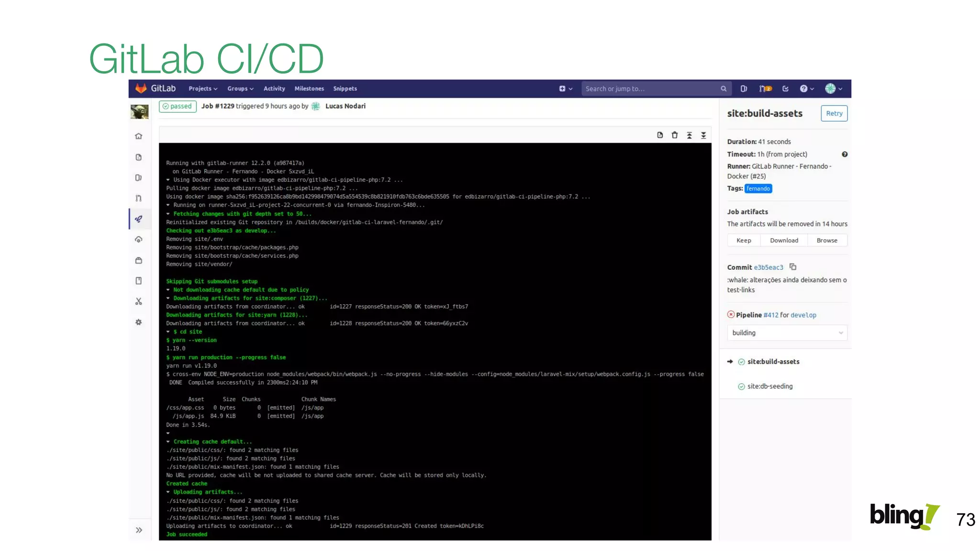Screen dimensions: 980x551
Task: Click the fernando tag label
Action: tap(758, 188)
